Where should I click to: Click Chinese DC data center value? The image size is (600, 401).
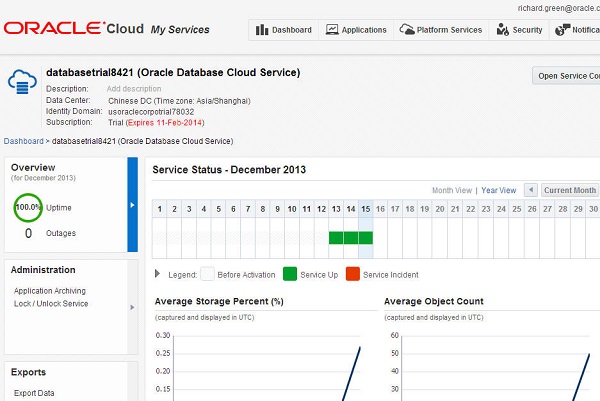[179, 101]
